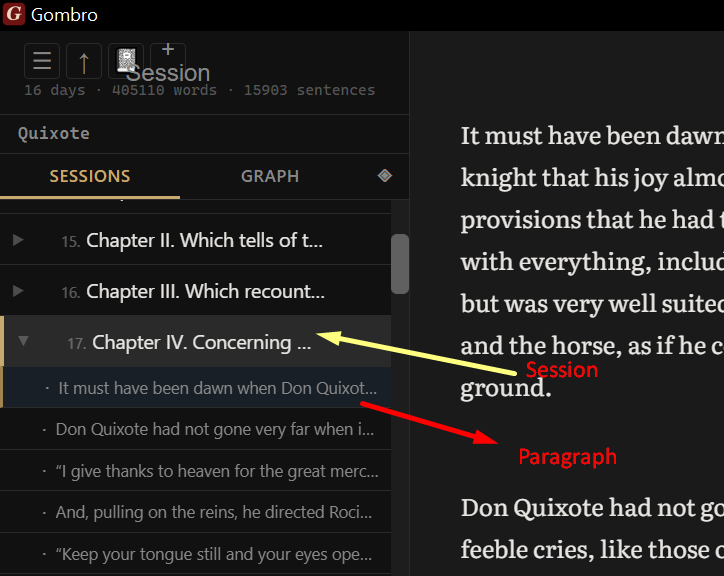The width and height of the screenshot is (724, 576).
Task: Click reading pane paragraph 'Don Quixote had not go'
Action: pos(592,528)
